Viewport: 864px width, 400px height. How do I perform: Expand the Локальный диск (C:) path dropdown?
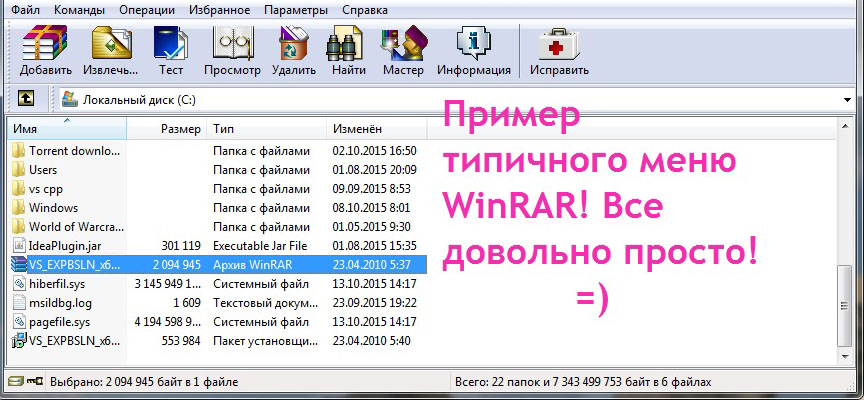pyautogui.click(x=847, y=100)
